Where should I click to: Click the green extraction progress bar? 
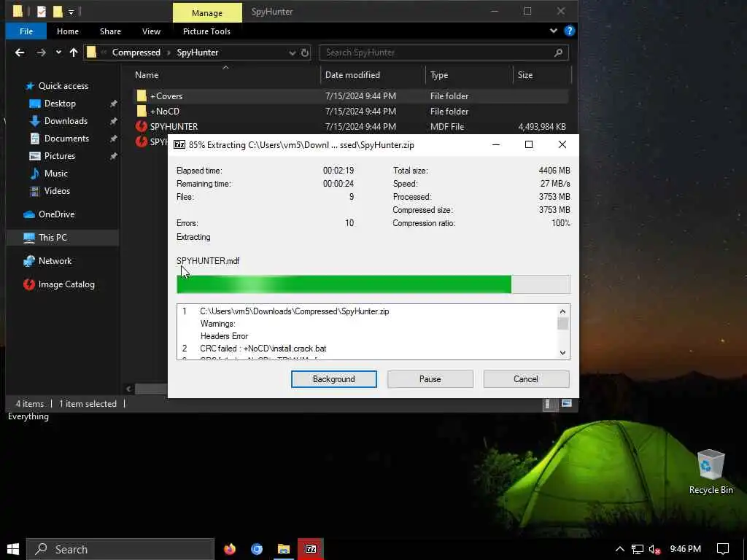(x=373, y=284)
